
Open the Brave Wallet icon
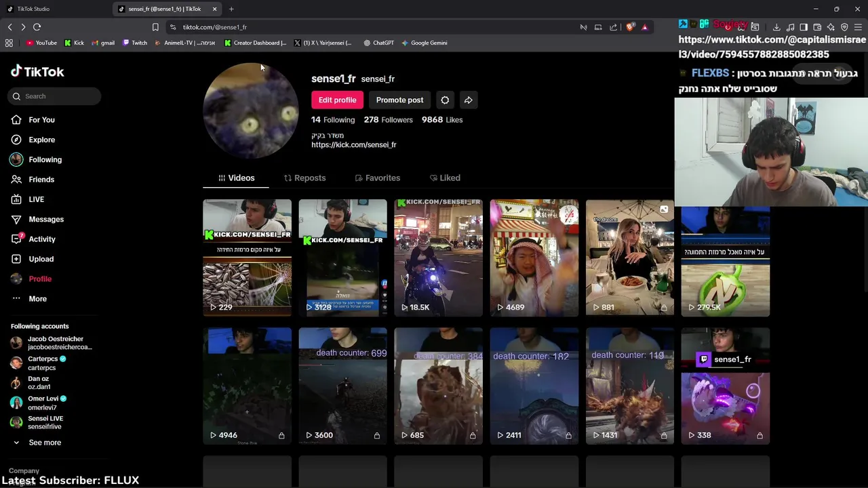click(x=817, y=27)
